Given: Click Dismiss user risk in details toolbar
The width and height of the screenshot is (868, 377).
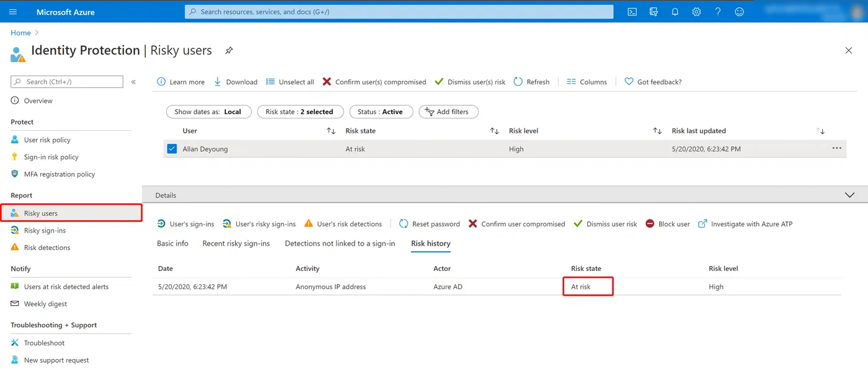Looking at the screenshot, I should pyautogui.click(x=605, y=224).
